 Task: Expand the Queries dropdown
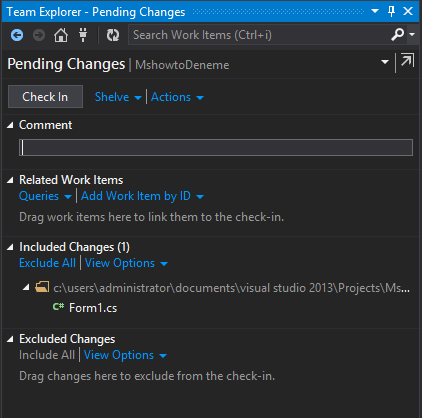(x=45, y=196)
